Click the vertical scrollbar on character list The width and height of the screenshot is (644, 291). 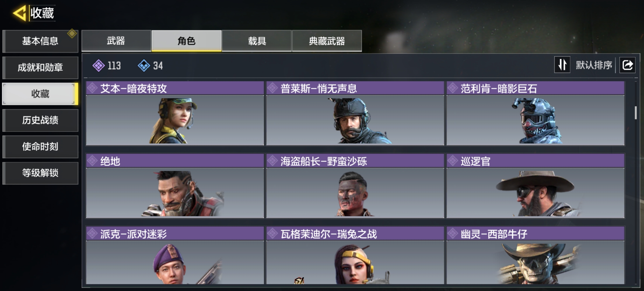(x=636, y=113)
